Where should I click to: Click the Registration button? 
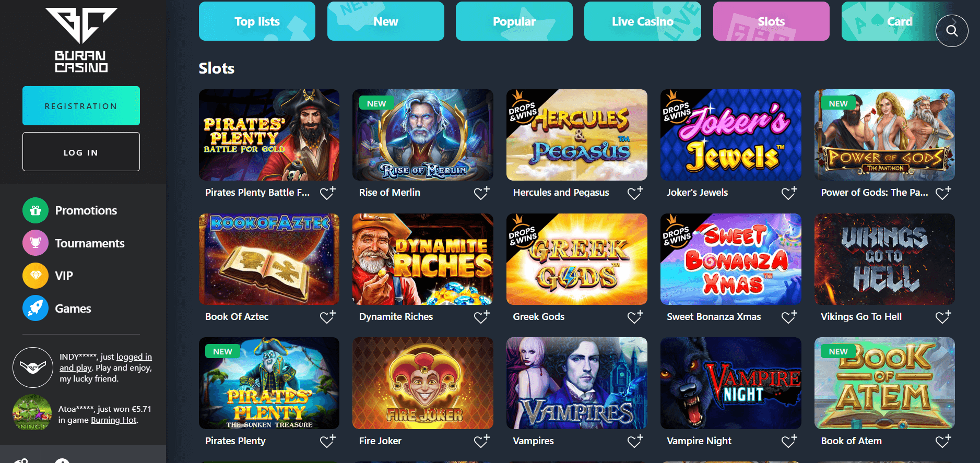click(x=81, y=106)
